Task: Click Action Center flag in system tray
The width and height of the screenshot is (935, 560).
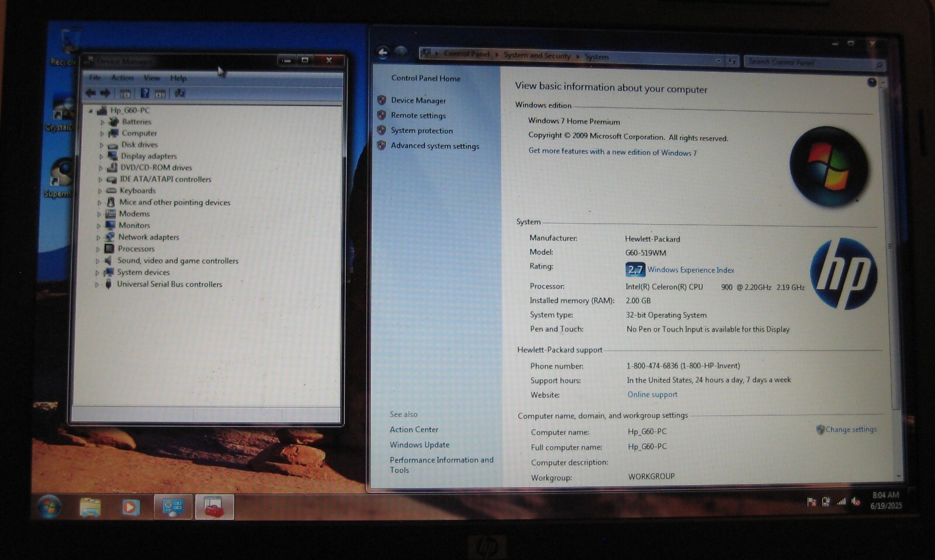Action: point(811,502)
